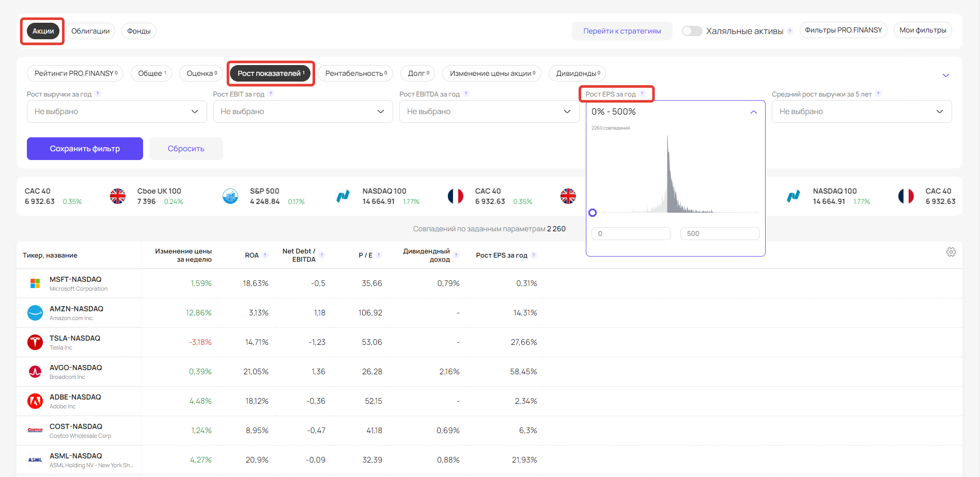Select the Дивиденды filter category
The width and height of the screenshot is (980, 477).
[578, 73]
